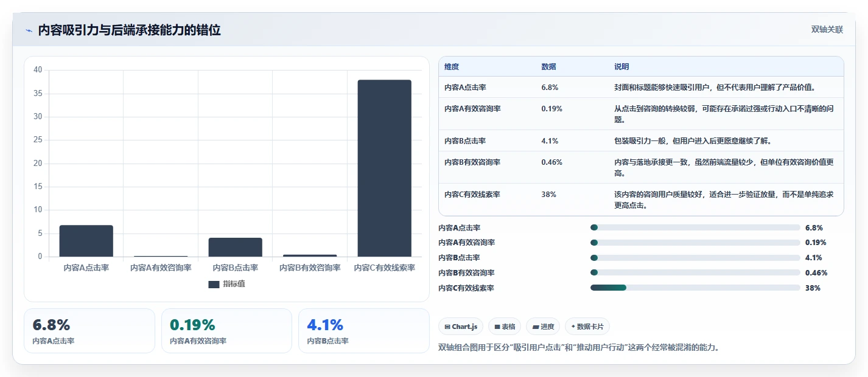
Task: Click the 内容A点击率 bar in the chart
Action: tap(86, 241)
